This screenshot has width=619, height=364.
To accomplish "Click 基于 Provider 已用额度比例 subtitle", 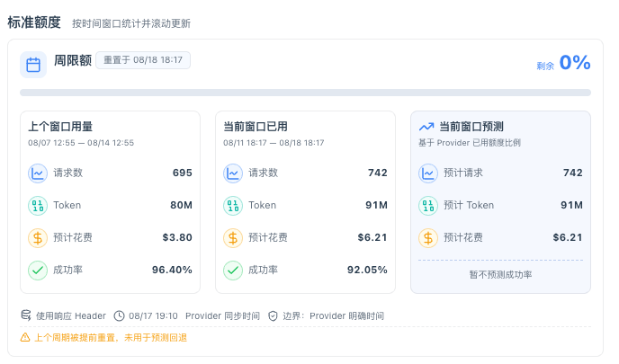I will point(470,143).
